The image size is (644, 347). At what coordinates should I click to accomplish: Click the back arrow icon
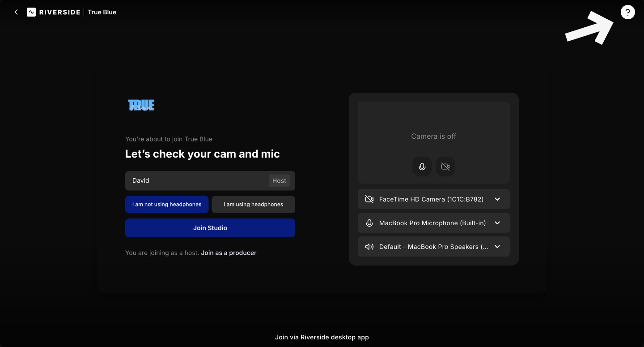coord(16,12)
